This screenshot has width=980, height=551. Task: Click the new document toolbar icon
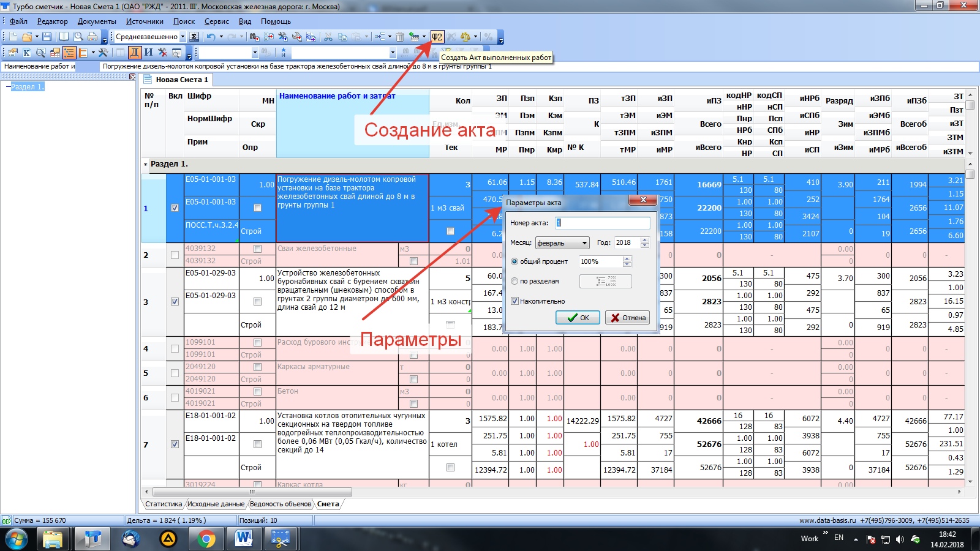(x=13, y=37)
